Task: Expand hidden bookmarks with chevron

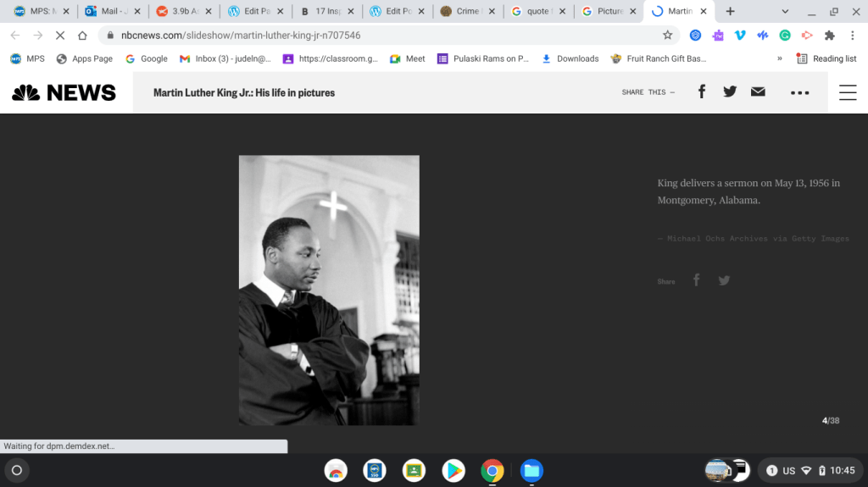Action: [779, 58]
